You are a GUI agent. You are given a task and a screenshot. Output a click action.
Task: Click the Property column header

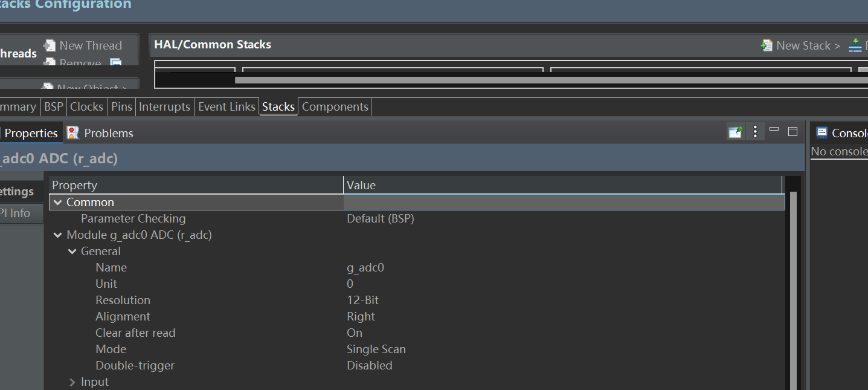tap(196, 185)
